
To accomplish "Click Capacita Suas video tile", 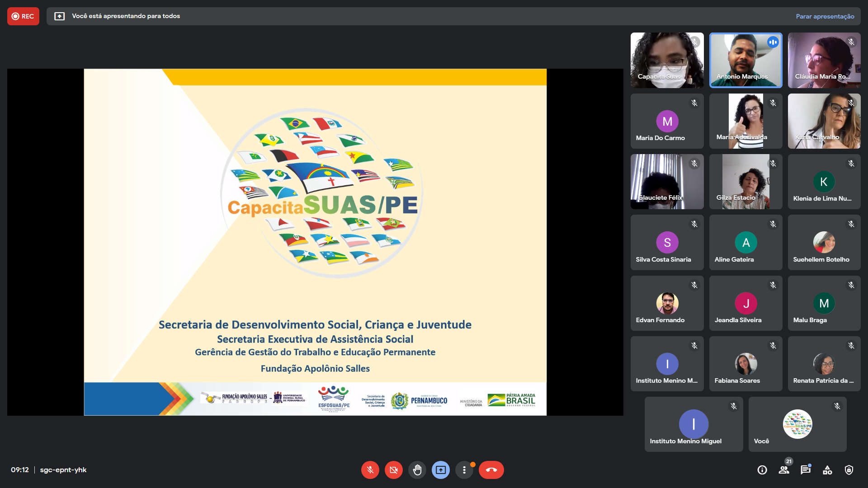I will [x=667, y=60].
